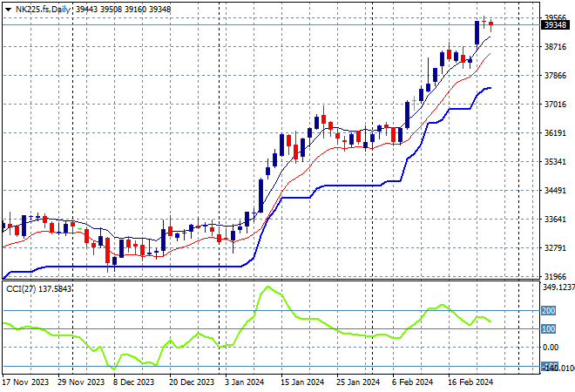Click the NK225.fs,Daily chart title
Viewport: 575px width, 392px height.
[x=43, y=10]
